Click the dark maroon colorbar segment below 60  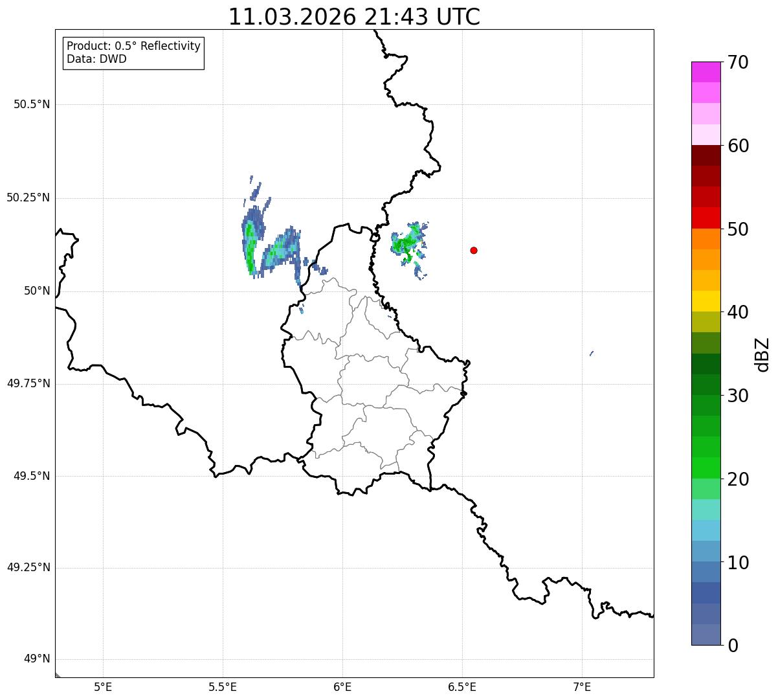tap(706, 155)
